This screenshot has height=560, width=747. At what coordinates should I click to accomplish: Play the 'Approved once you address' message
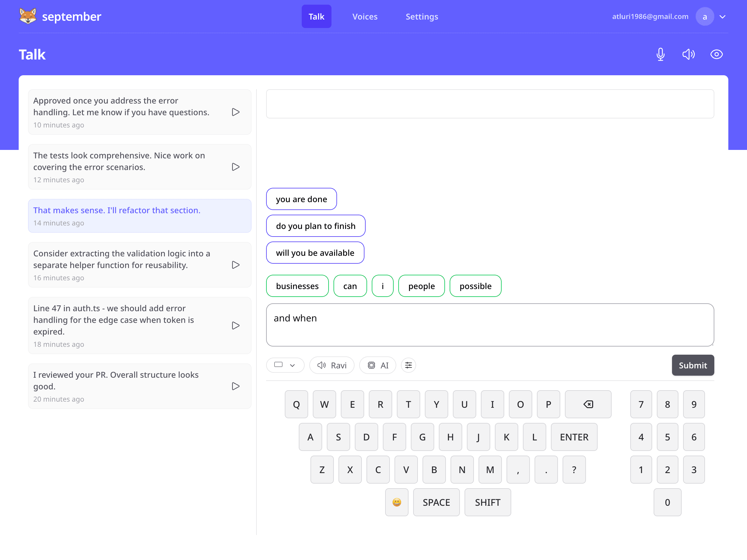click(236, 112)
